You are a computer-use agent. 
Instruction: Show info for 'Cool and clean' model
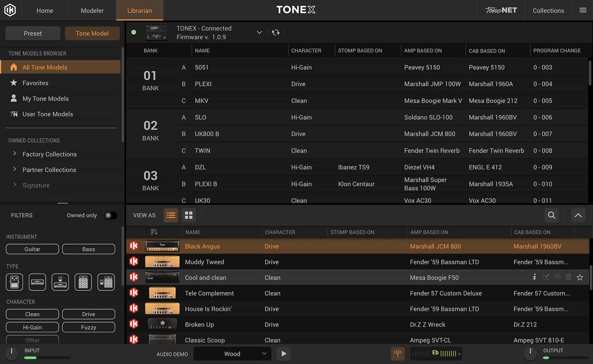coord(534,277)
